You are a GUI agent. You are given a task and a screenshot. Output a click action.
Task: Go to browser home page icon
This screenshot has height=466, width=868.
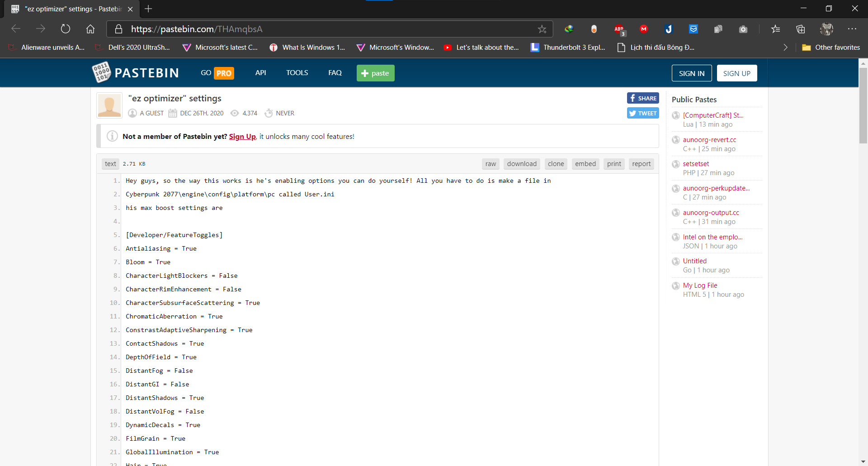[x=90, y=29]
